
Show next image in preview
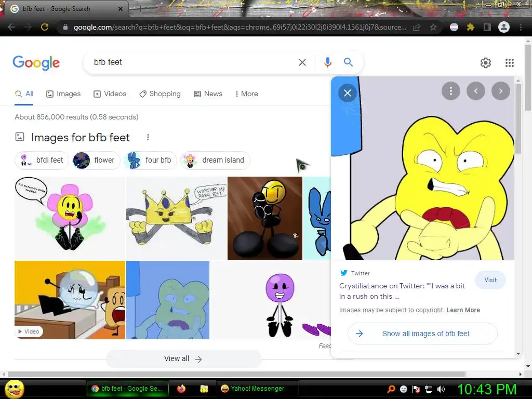(501, 91)
